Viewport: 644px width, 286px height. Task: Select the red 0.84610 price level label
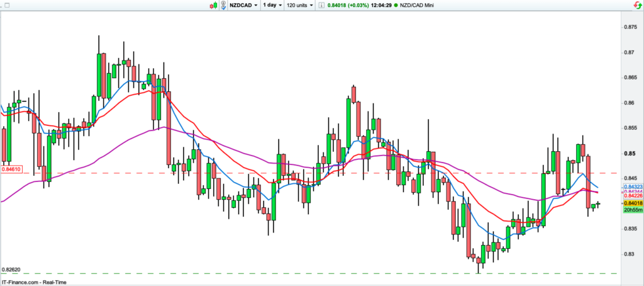point(11,169)
